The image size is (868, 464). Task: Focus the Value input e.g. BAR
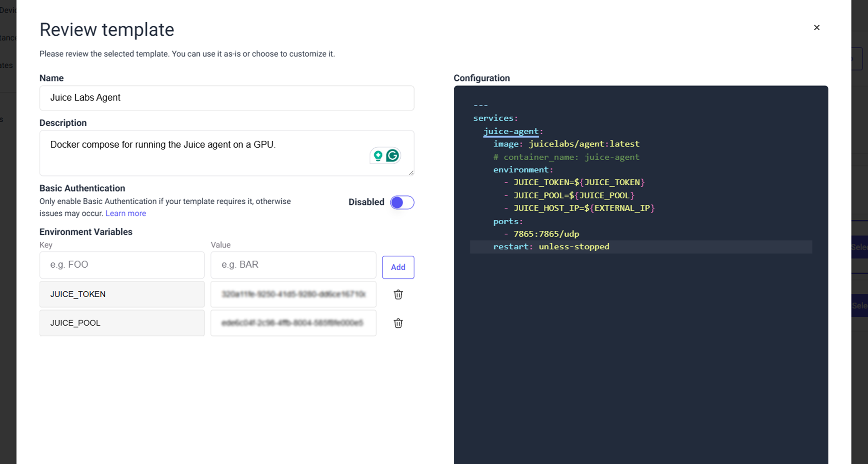(x=293, y=265)
